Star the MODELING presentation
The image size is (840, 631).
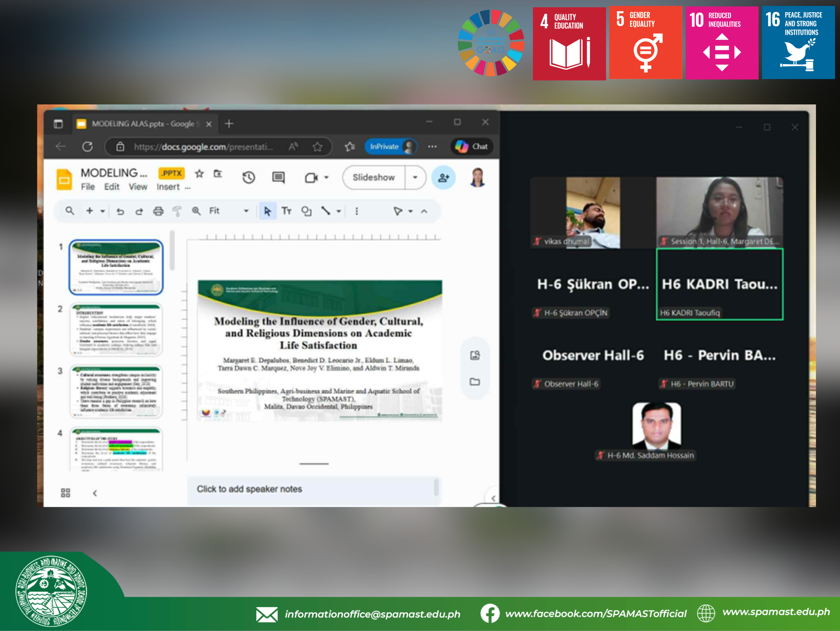[199, 174]
